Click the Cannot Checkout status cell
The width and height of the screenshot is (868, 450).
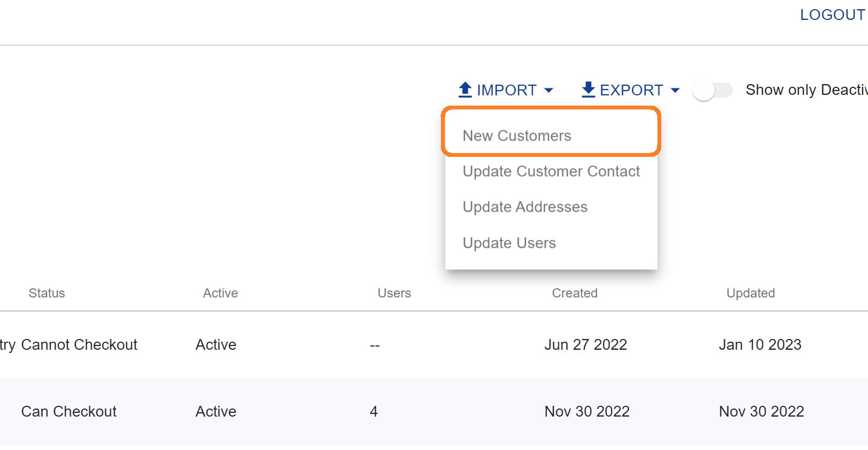pos(79,345)
